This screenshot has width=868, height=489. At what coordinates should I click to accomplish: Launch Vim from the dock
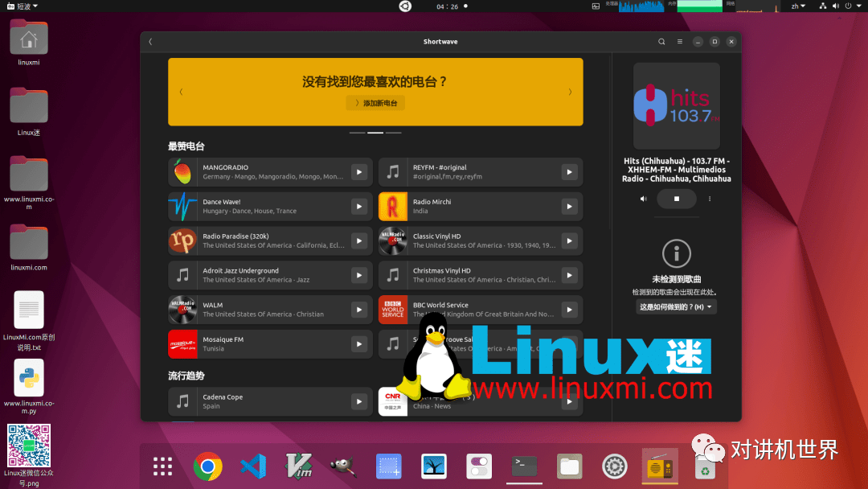(x=298, y=466)
